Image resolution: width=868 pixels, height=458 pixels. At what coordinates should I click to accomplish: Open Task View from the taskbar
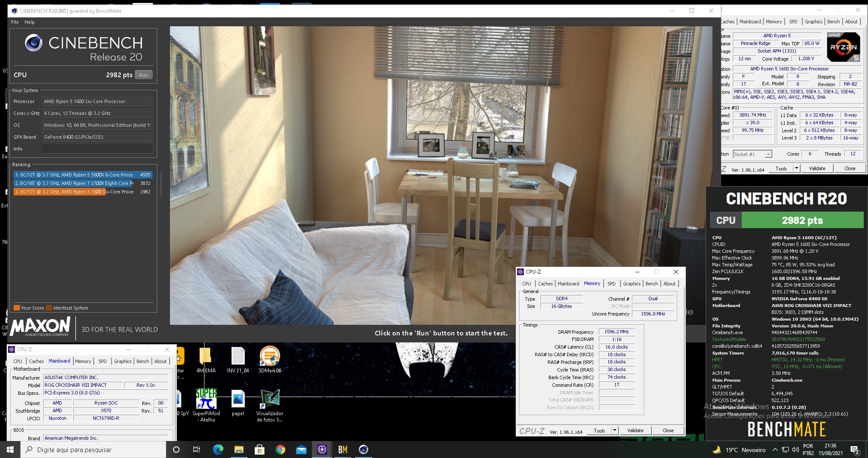coord(197,450)
